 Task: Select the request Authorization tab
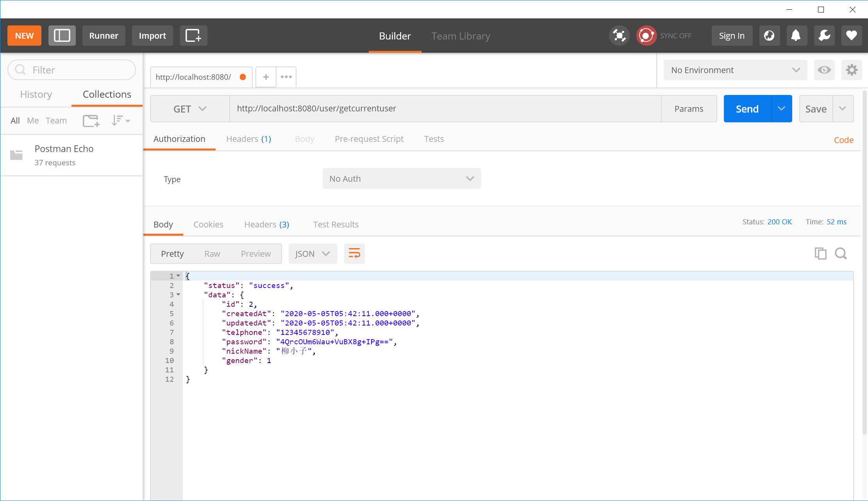click(179, 139)
